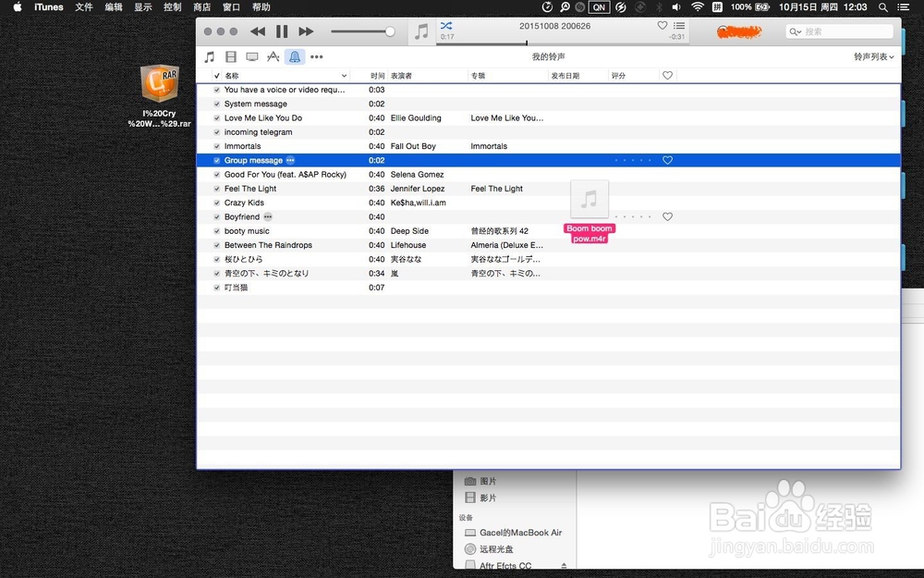Click the checkmark column header
Screen dimensions: 924x578
coord(217,76)
